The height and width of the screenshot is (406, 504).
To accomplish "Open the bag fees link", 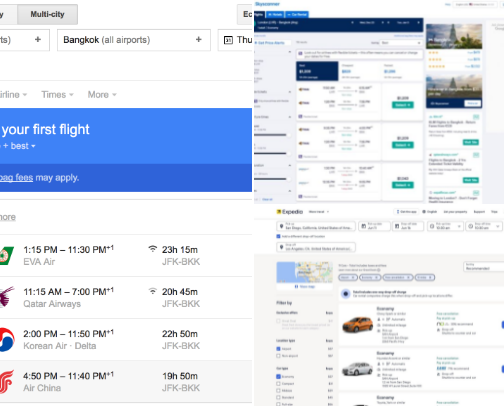I will click(16, 178).
